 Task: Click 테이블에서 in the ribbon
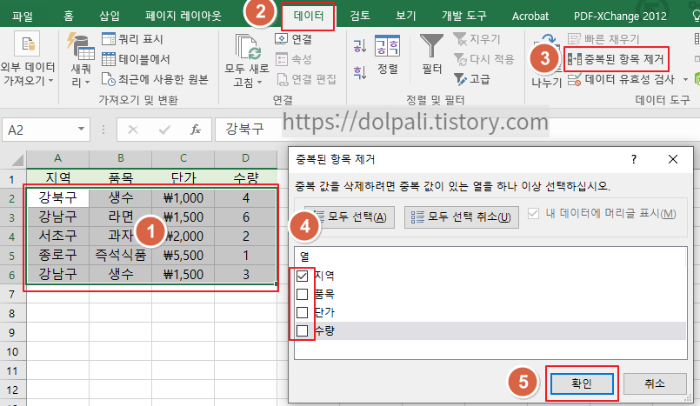tap(136, 59)
